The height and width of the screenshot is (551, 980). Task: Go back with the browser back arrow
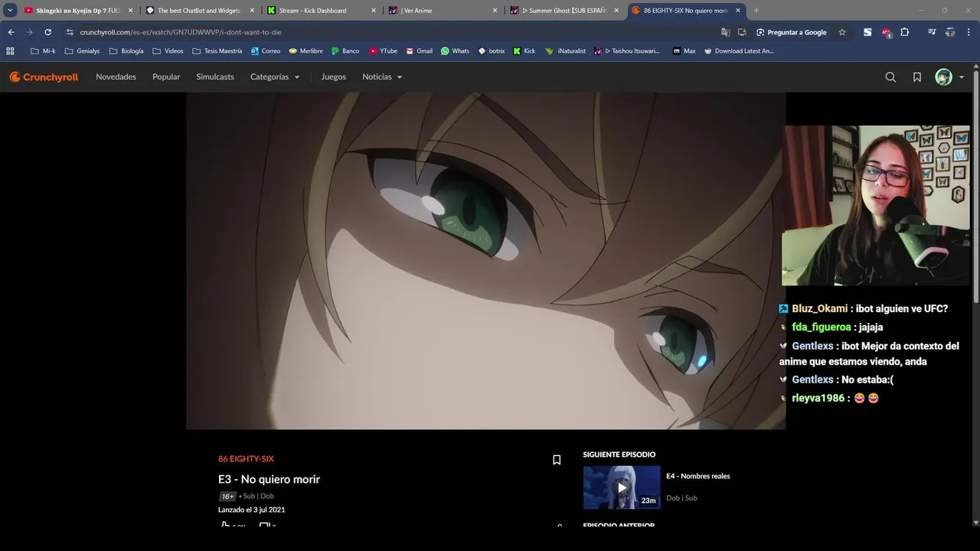[x=11, y=32]
